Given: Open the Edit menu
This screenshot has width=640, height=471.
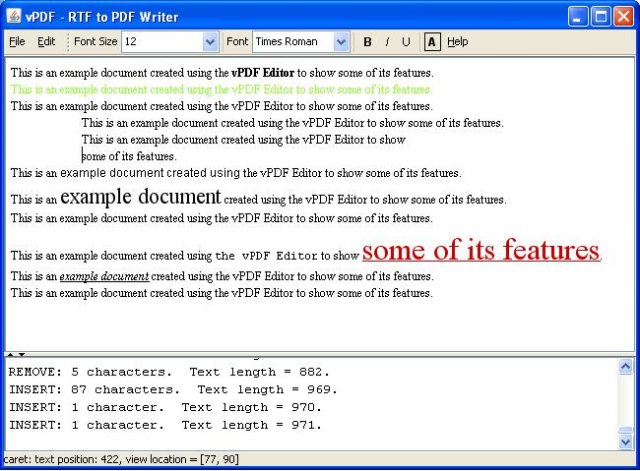Looking at the screenshot, I should pyautogui.click(x=46, y=42).
